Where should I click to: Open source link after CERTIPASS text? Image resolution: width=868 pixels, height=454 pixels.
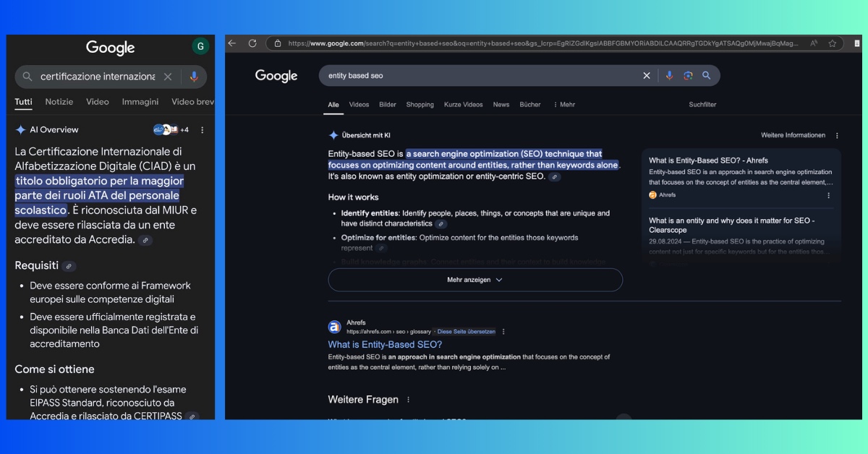click(x=192, y=416)
